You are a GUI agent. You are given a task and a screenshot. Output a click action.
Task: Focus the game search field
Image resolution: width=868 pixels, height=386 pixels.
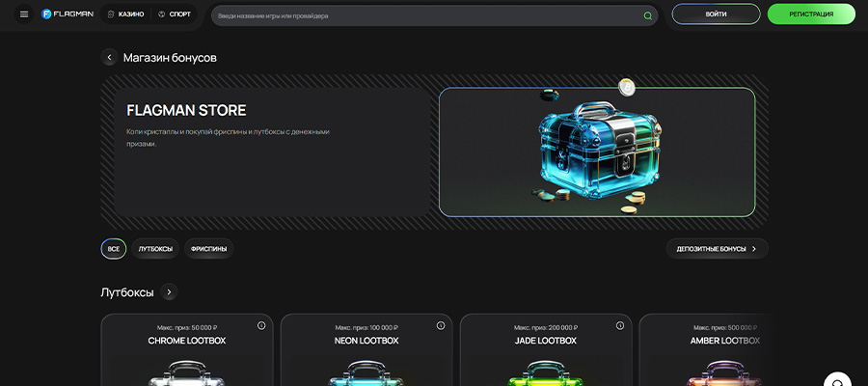(424, 15)
